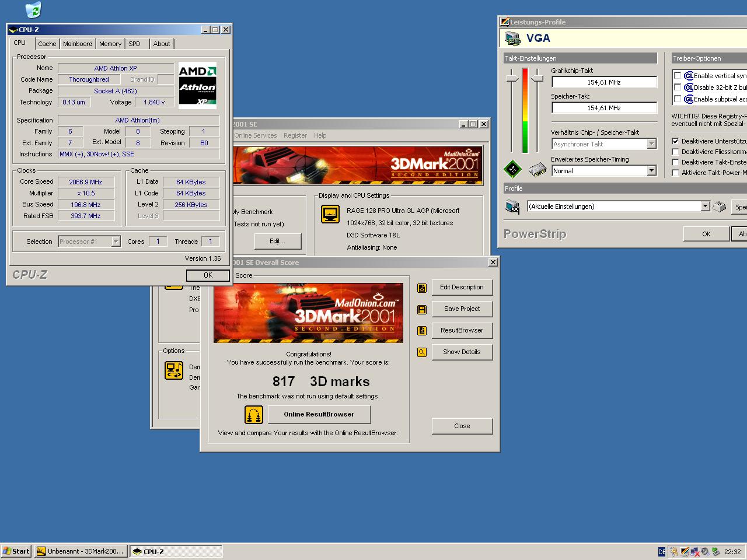Click the green graphics chip icon below the slider
Viewport: 747px width, 560px height.
point(512,170)
